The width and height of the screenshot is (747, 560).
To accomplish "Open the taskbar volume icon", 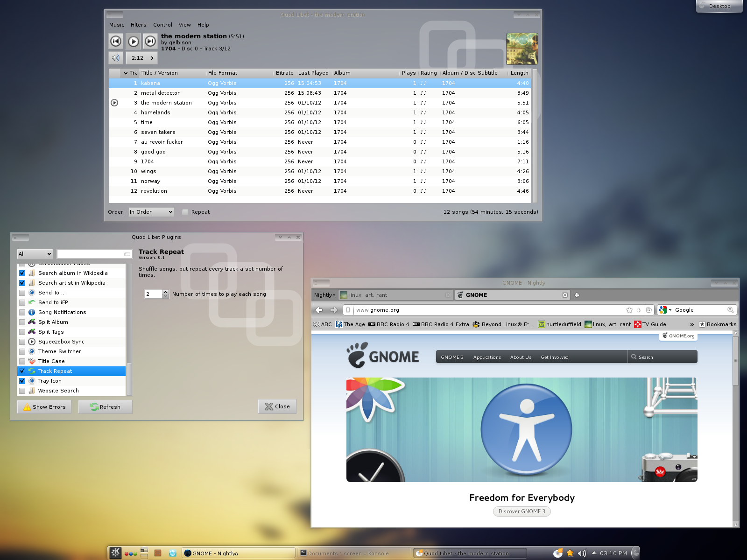I will [581, 553].
